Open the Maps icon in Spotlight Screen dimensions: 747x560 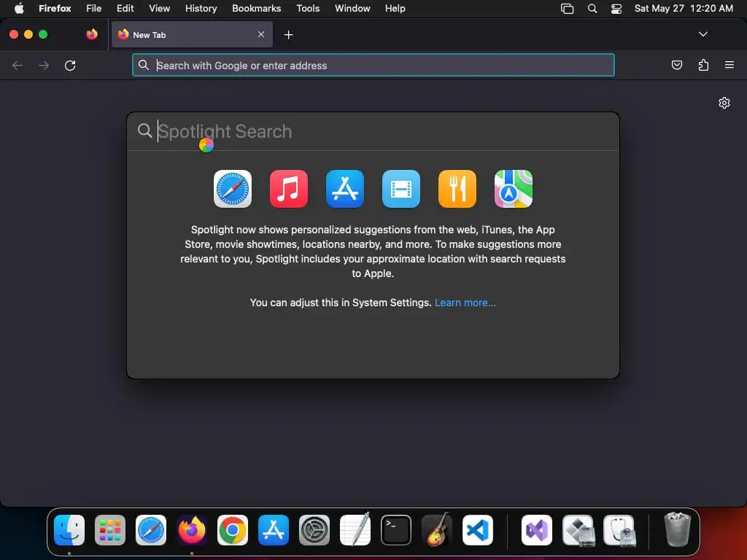(x=514, y=189)
